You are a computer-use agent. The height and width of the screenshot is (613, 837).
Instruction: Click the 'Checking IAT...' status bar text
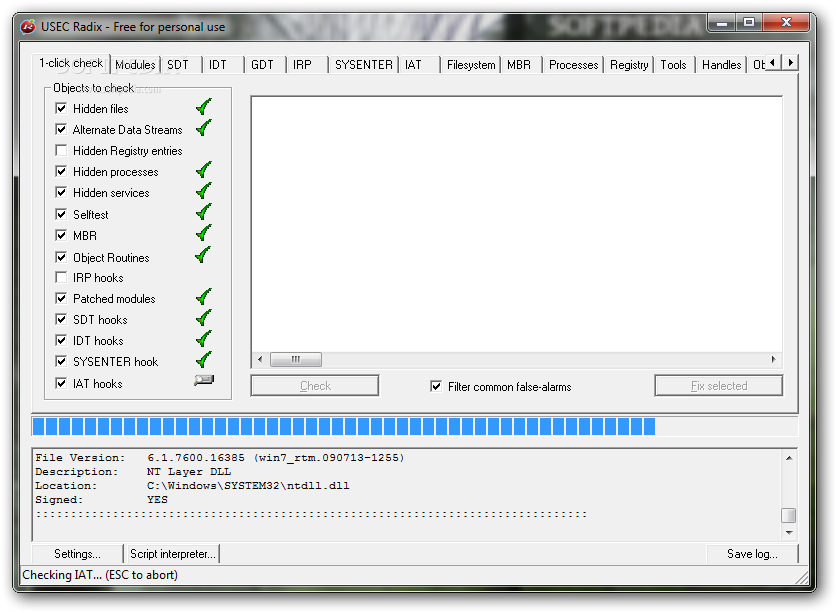(100, 575)
